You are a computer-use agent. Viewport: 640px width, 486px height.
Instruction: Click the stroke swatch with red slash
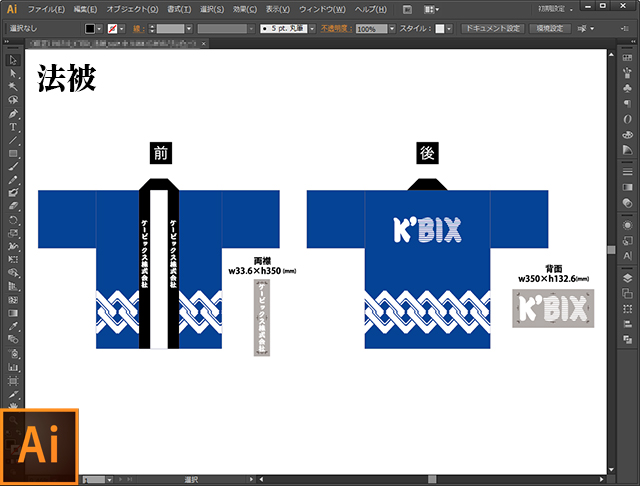(112, 29)
